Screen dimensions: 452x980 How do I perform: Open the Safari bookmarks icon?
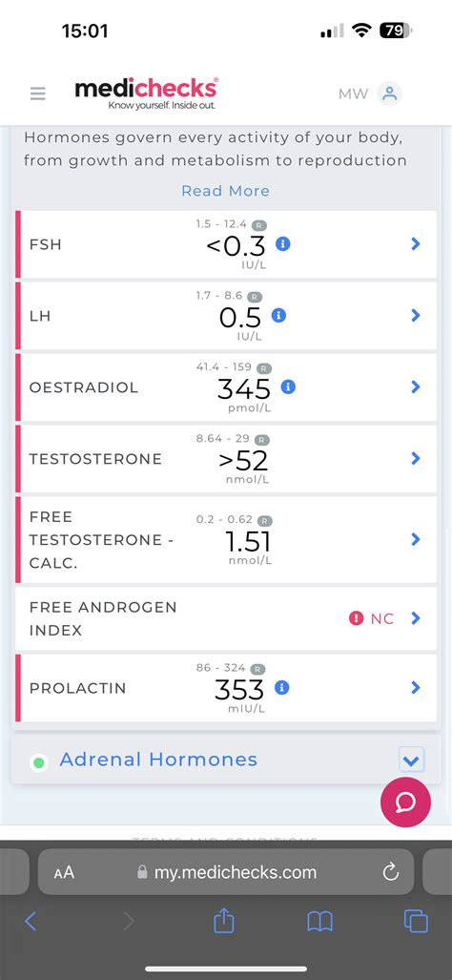point(319,921)
